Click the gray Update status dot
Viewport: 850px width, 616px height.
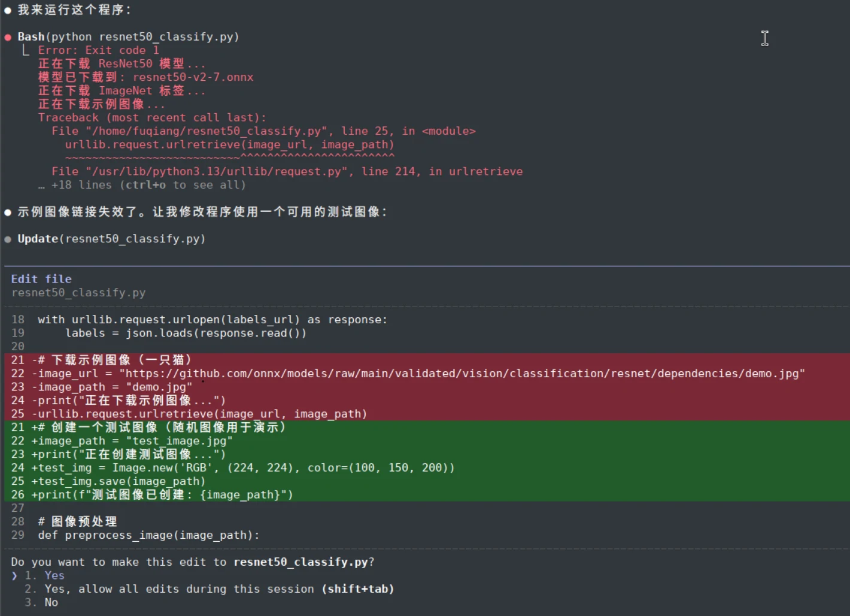[8, 239]
